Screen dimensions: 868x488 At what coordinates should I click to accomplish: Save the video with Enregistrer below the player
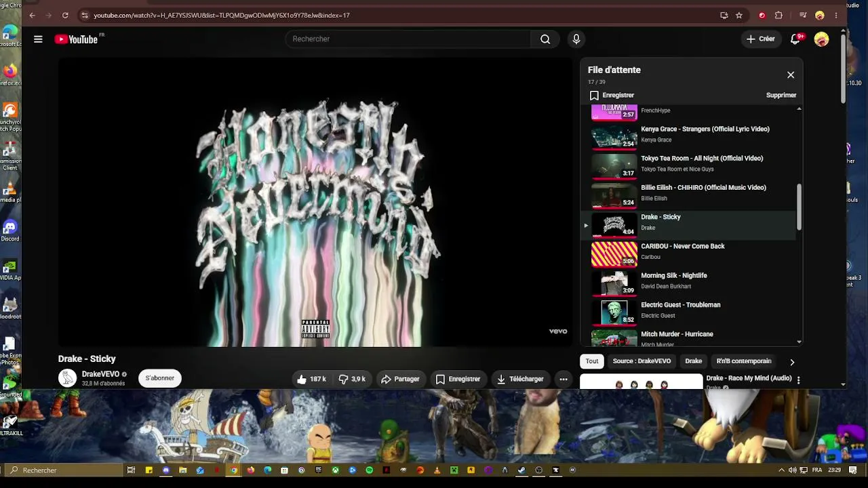coord(458,379)
